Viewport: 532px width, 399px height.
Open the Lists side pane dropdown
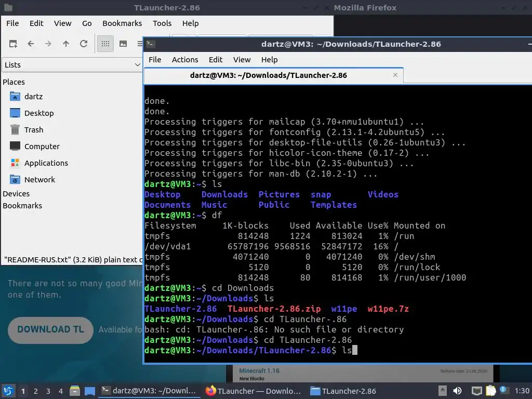72,65
